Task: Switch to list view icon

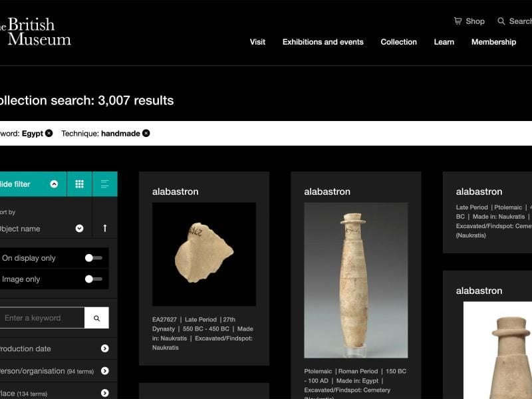Action: tap(105, 184)
